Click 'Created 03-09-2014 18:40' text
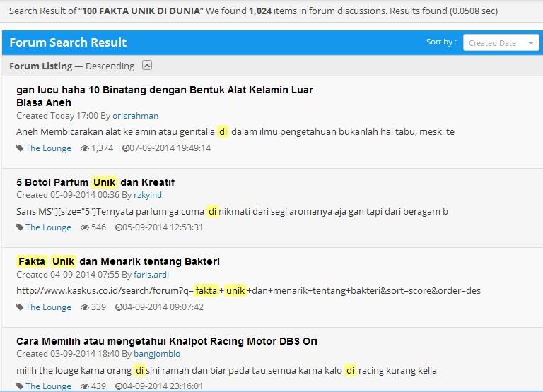The width and height of the screenshot is (543, 392). click(x=68, y=354)
